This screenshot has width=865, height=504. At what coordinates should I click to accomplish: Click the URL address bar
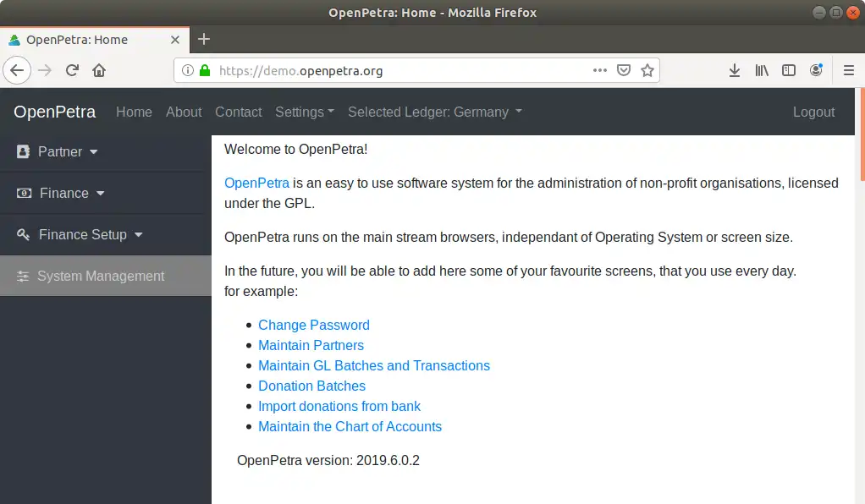click(x=398, y=70)
